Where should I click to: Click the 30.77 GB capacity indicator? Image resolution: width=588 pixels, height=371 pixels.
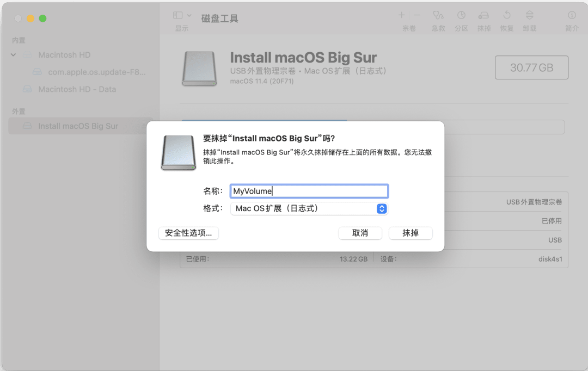tap(531, 67)
